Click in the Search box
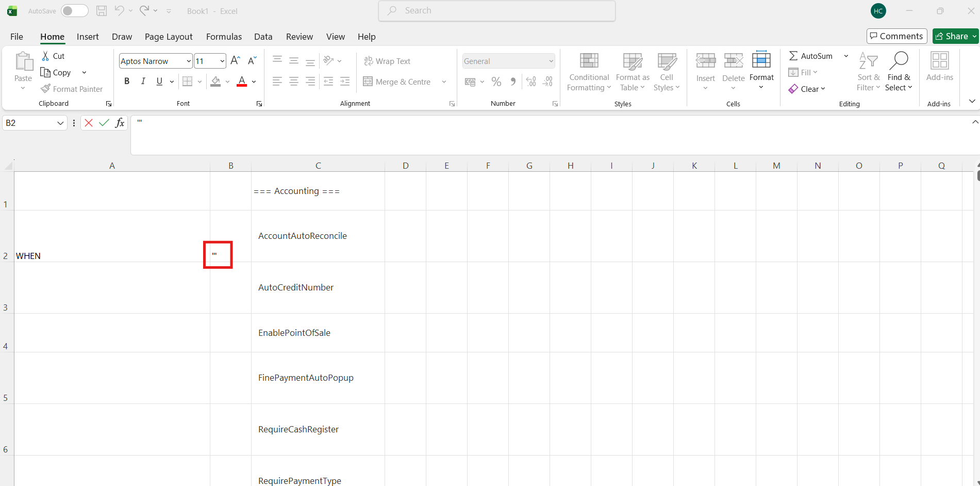The width and height of the screenshot is (980, 486). pyautogui.click(x=497, y=11)
